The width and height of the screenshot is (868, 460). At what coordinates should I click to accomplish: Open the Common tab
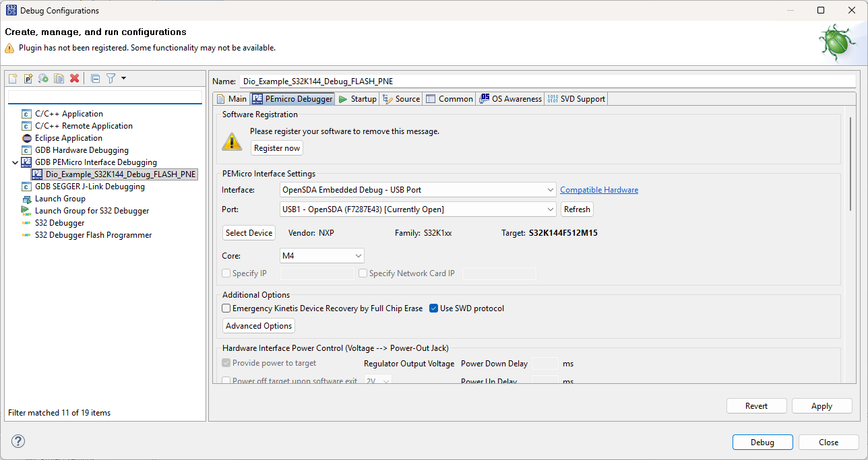click(449, 99)
